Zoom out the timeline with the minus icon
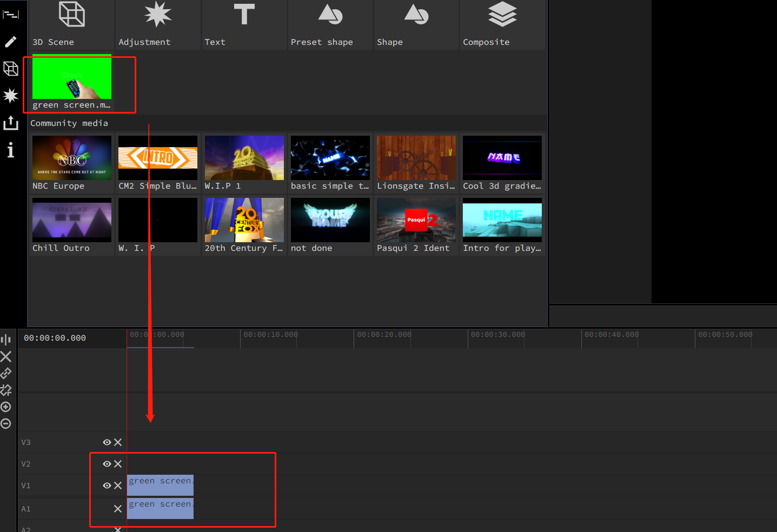The image size is (777, 532). [5, 423]
